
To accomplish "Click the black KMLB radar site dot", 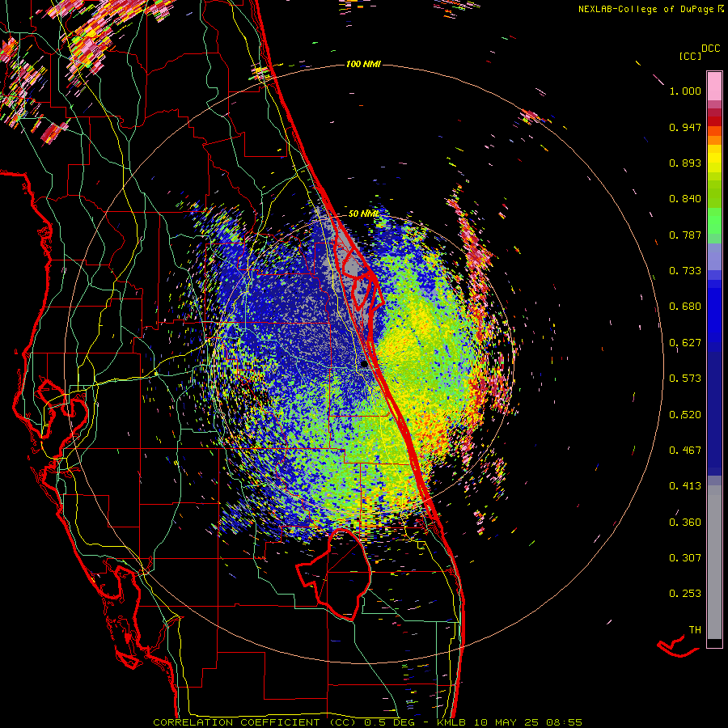I will 365,365.
